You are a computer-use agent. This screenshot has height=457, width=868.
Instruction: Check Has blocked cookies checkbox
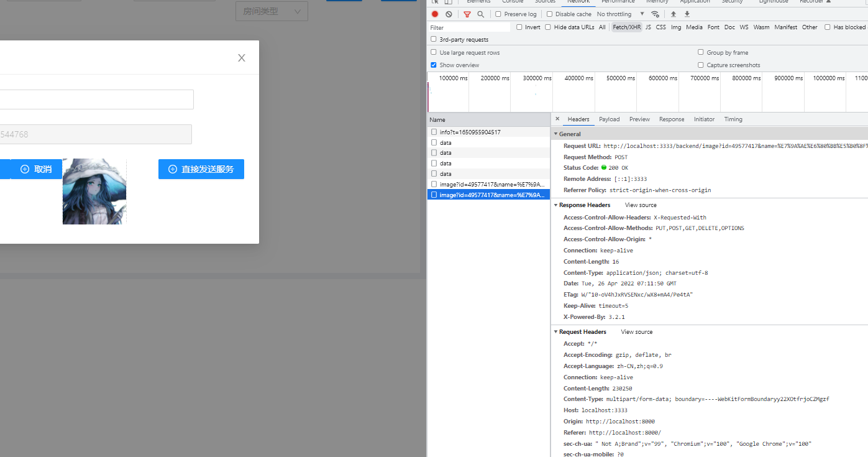pyautogui.click(x=828, y=27)
